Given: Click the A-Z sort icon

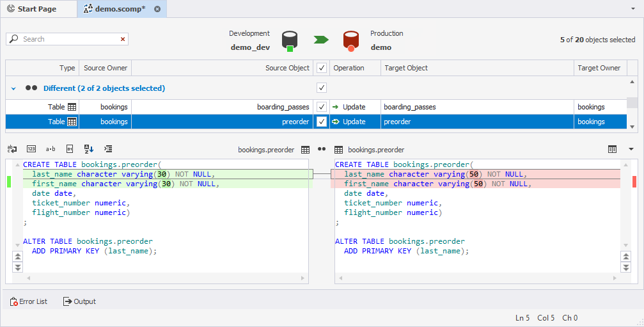Looking at the screenshot, I should tap(89, 148).
